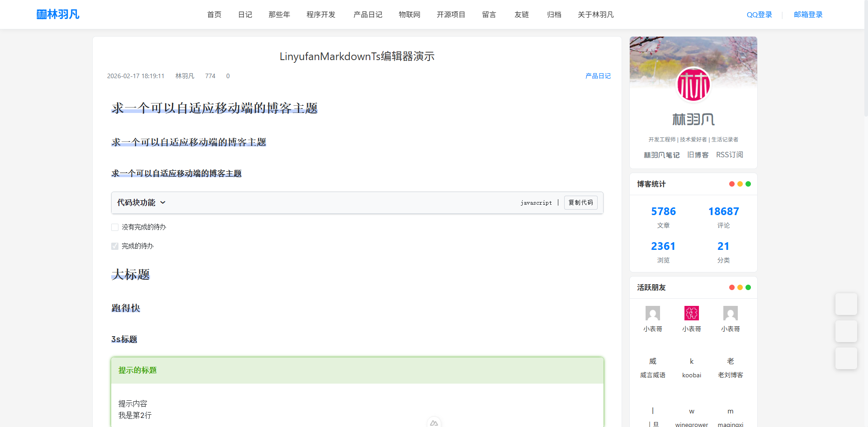Click the koobai friend link
Viewport: 868px width, 427px height.
[692, 375]
